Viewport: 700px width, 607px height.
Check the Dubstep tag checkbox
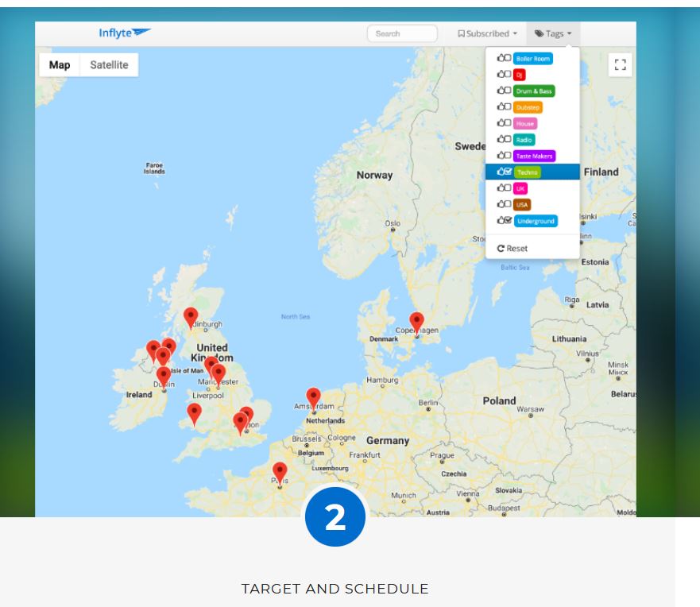(508, 106)
